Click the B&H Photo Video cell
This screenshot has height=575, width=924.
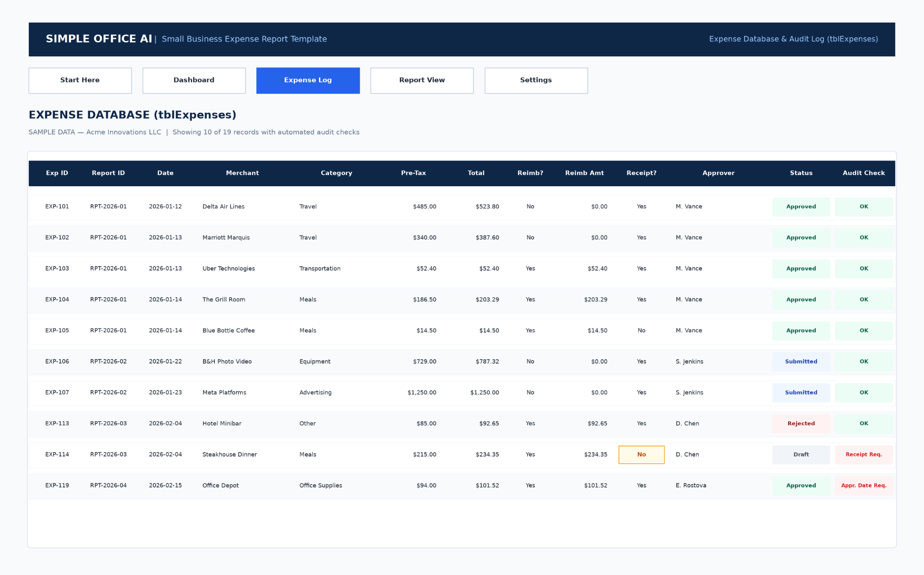point(227,362)
